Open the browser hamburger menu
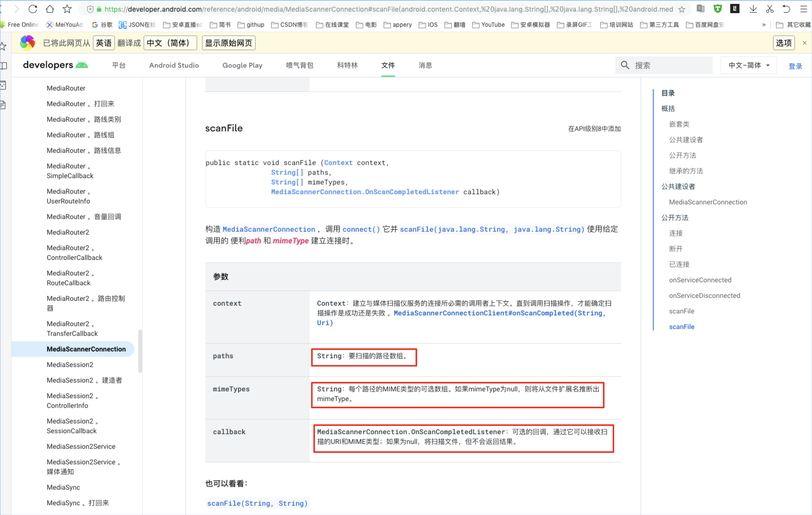This screenshot has width=812, height=515. (x=804, y=9)
